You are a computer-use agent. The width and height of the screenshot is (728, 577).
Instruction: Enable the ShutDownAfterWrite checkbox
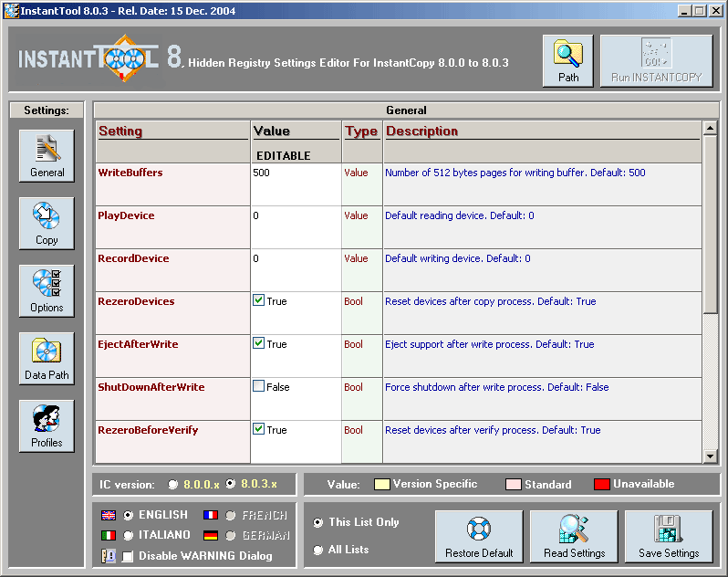point(259,386)
